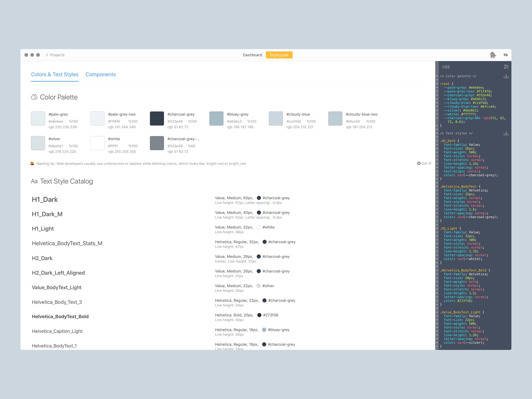
Task: Select the bluey-grey color swatch
Action: [x=216, y=118]
